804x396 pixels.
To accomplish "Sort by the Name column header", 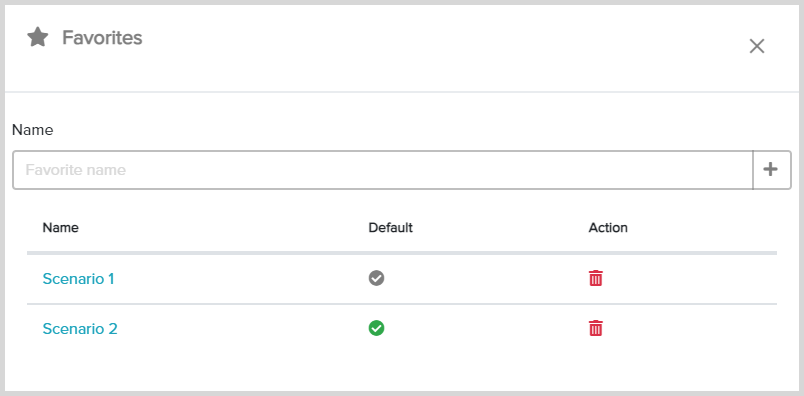I will click(x=61, y=228).
